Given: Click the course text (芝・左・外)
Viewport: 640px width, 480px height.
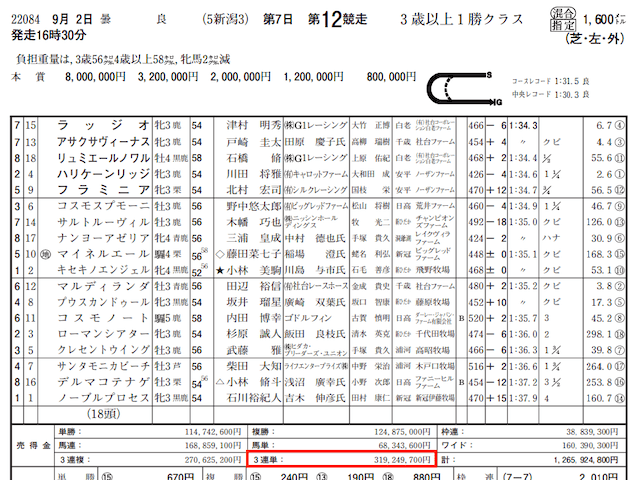Looking at the screenshot, I should click(x=595, y=39).
